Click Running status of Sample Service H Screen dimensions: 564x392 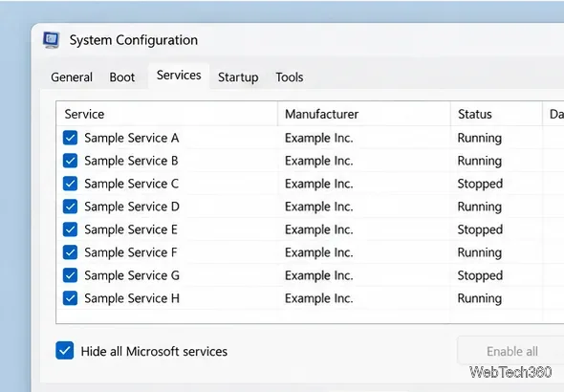point(480,298)
